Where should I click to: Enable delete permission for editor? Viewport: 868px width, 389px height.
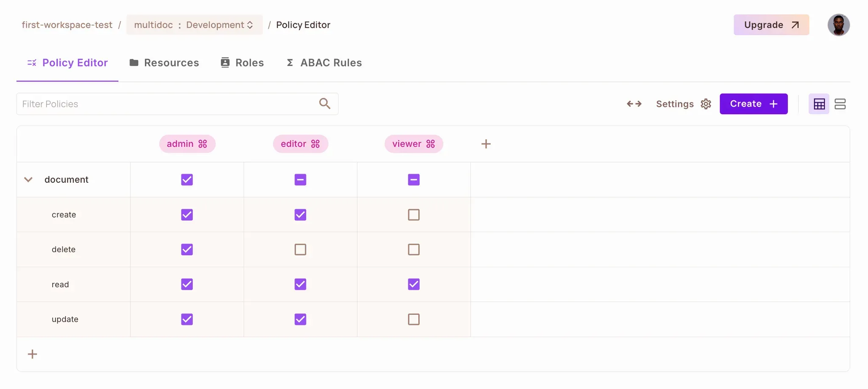pyautogui.click(x=300, y=249)
